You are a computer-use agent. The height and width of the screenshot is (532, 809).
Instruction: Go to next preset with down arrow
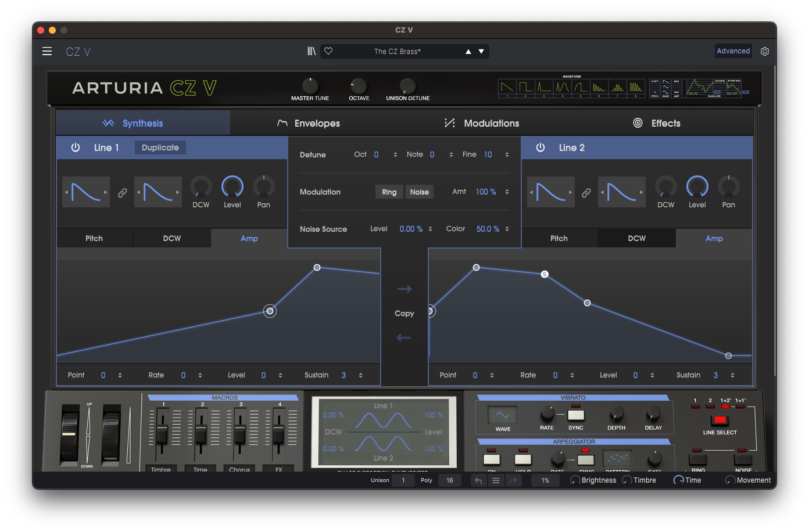(481, 52)
